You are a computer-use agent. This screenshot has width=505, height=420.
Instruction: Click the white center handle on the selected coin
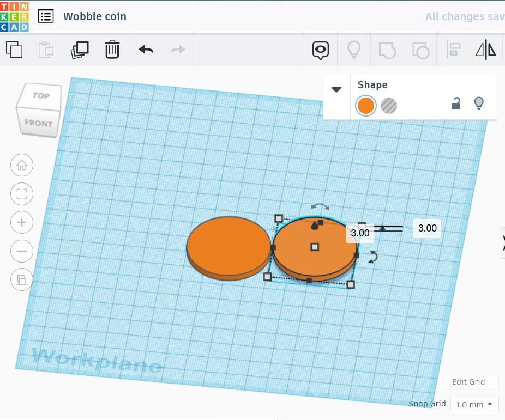[315, 247]
